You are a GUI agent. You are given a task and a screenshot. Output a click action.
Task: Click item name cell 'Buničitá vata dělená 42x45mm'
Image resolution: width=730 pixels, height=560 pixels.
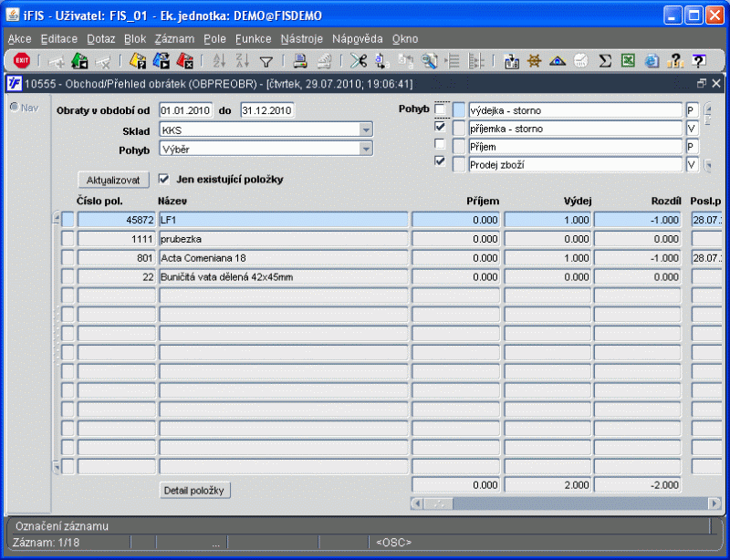(284, 277)
